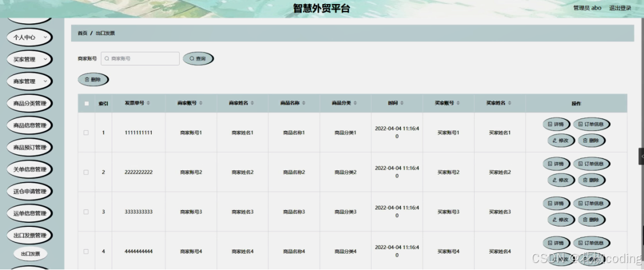644x270 pixels.
Task: Click cell 买家姓名3 in row 3
Action: click(x=500, y=212)
